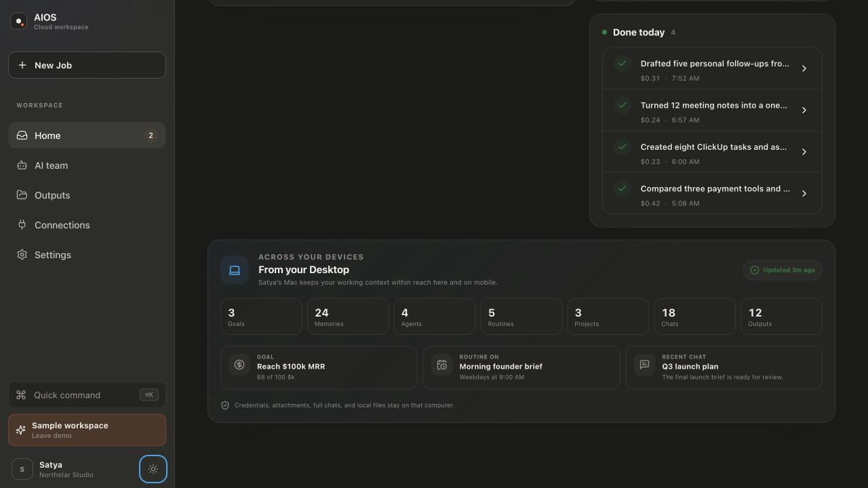This screenshot has width=868, height=488.
Task: Open the Home workspace section
Action: (87, 136)
